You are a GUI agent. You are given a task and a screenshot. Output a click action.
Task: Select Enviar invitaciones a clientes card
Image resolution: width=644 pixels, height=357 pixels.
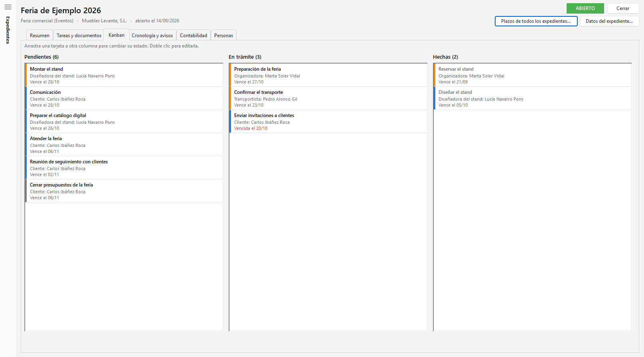click(328, 121)
